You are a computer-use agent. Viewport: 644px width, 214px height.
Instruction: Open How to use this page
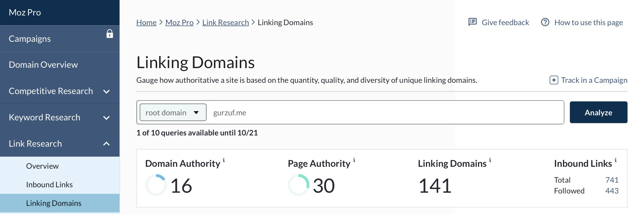pos(582,22)
